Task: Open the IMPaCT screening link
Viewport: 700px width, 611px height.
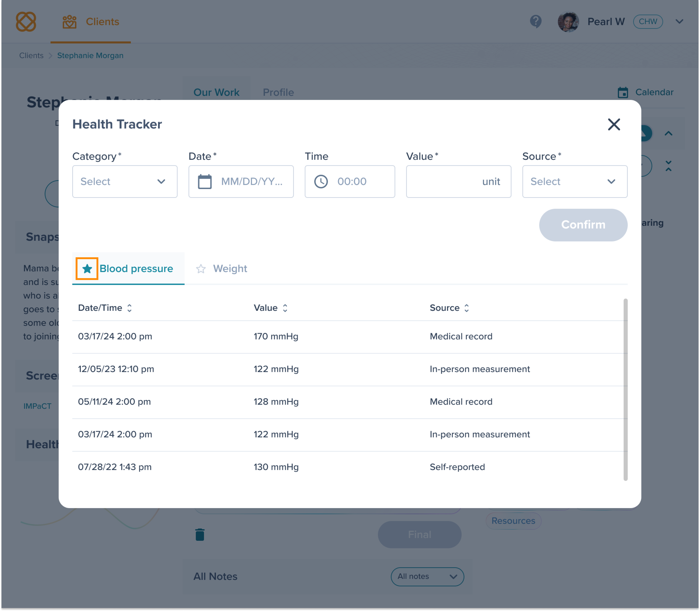Action: pyautogui.click(x=37, y=406)
